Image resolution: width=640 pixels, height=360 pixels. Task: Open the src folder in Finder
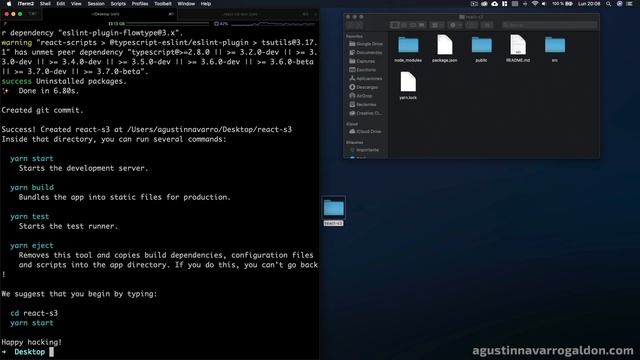(x=555, y=45)
